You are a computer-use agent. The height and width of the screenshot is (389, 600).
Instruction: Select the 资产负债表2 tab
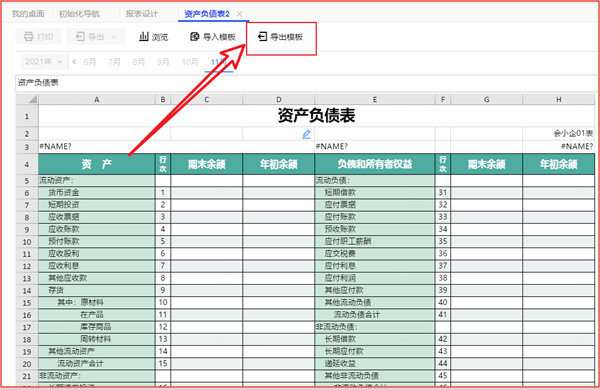coord(207,14)
